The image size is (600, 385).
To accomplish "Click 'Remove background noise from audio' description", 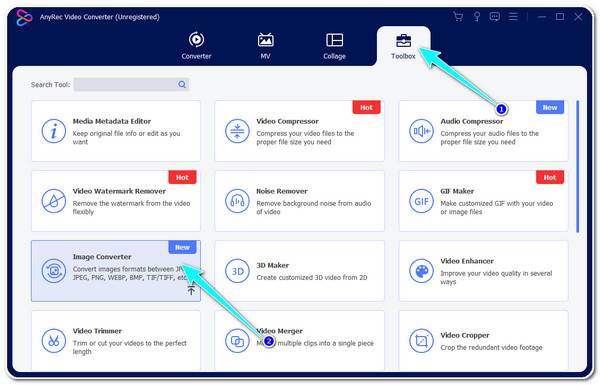I will (313, 203).
